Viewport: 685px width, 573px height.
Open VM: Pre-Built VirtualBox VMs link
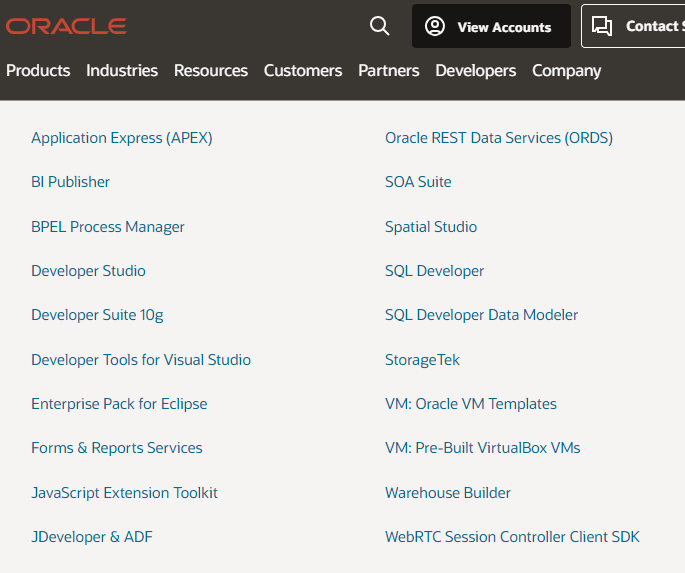click(482, 448)
